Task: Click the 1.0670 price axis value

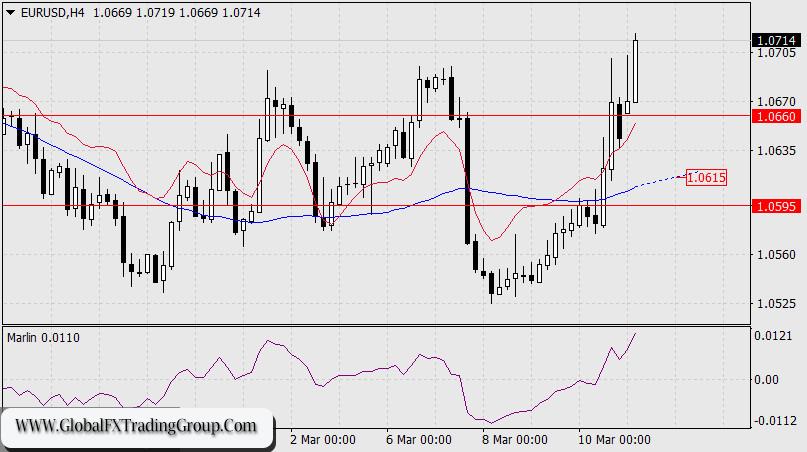Action: (777, 101)
